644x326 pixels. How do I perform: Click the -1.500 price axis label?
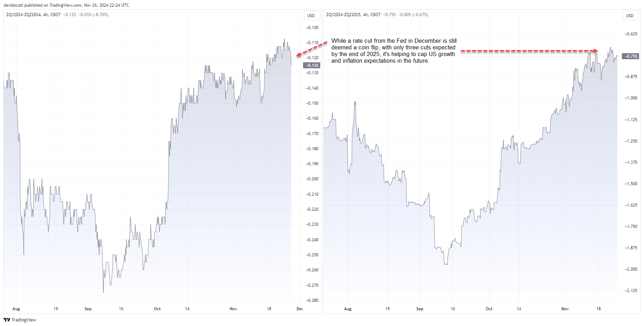631,183
